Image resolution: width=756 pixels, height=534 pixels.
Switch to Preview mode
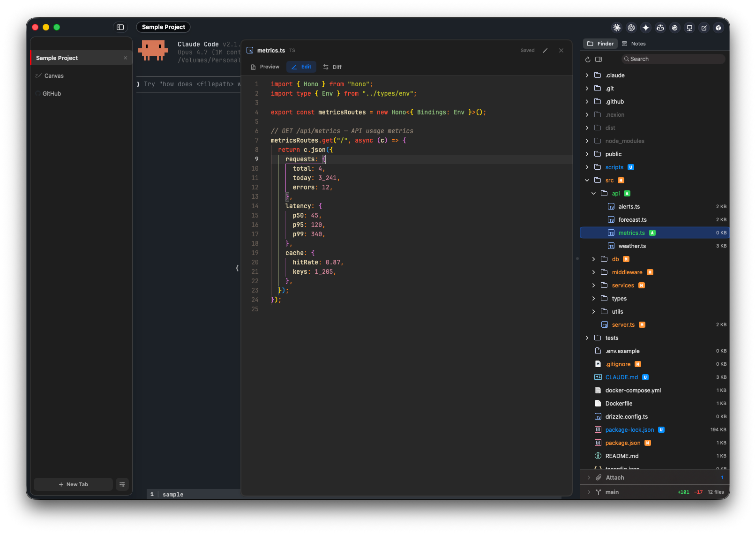[x=265, y=67]
